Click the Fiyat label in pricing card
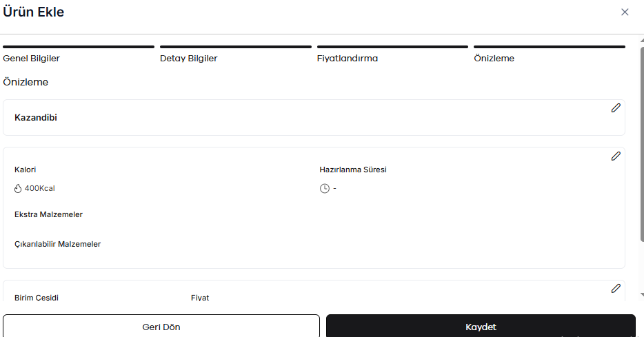 pos(200,298)
